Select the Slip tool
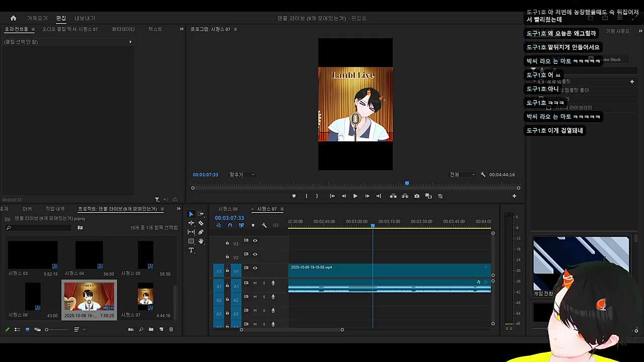Viewport: 644px width, 362px height. click(191, 232)
